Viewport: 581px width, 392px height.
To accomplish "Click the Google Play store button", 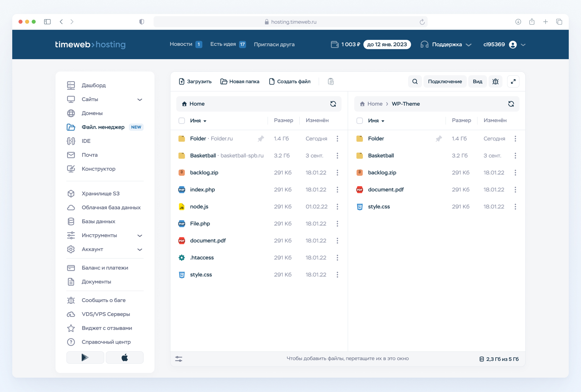I will pos(85,357).
